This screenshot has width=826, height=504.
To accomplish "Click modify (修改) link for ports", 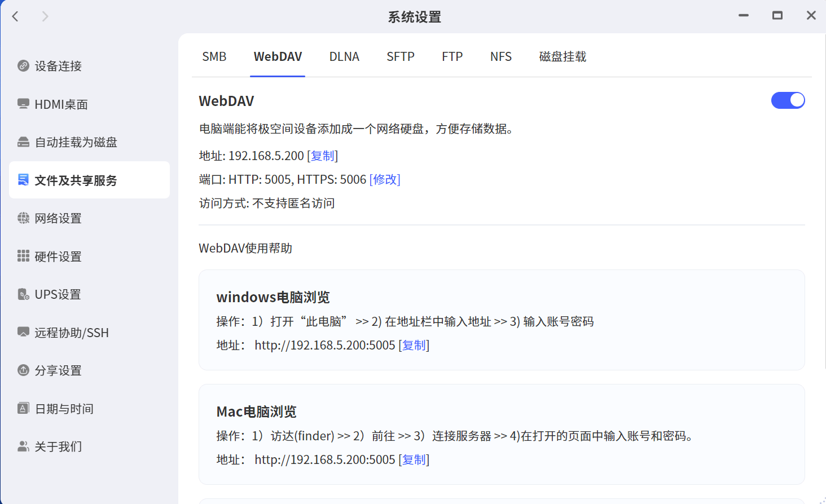I will click(385, 180).
